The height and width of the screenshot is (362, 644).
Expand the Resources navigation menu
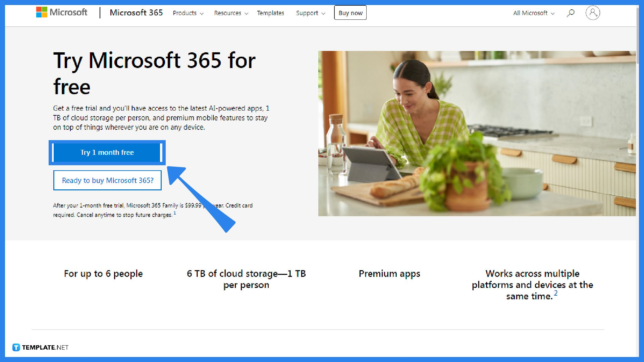click(x=230, y=13)
